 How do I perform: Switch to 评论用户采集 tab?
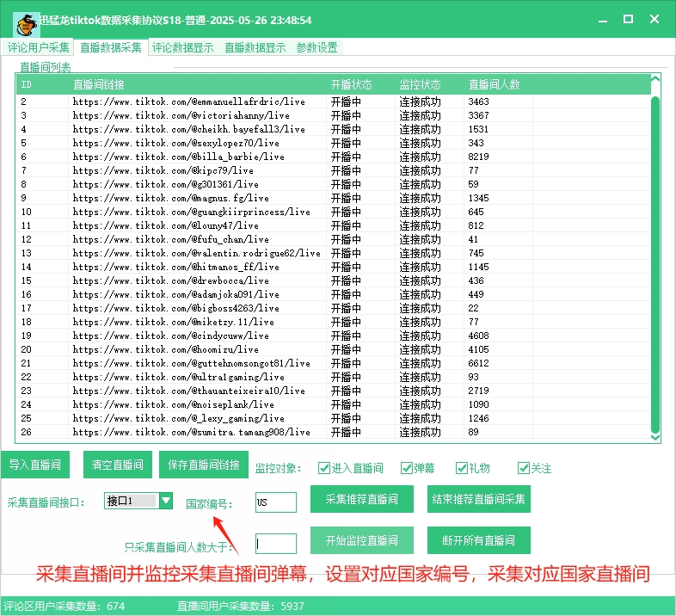click(39, 47)
